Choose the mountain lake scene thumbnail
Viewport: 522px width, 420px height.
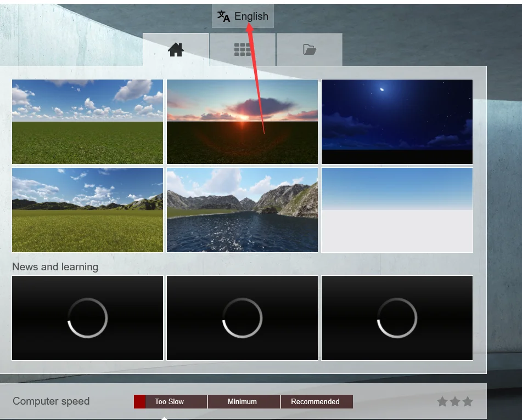243,210
